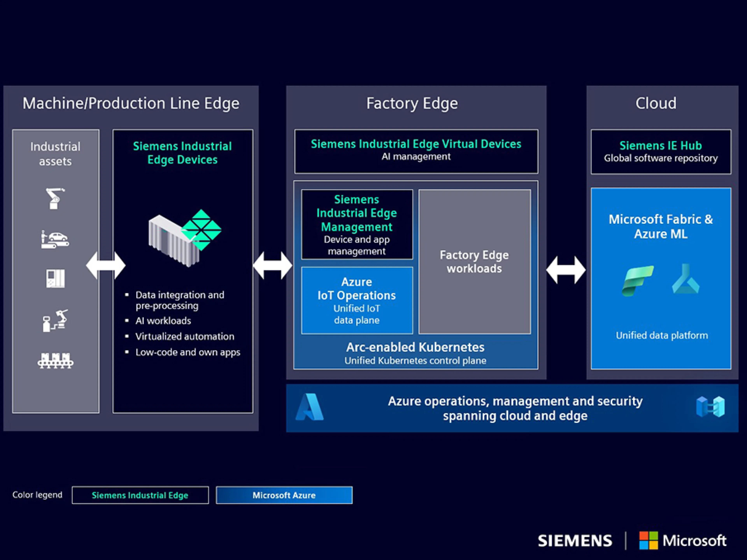The image size is (747, 560).
Task: Click the 'Data integration and pre-processing' bullet
Action: tap(180, 300)
